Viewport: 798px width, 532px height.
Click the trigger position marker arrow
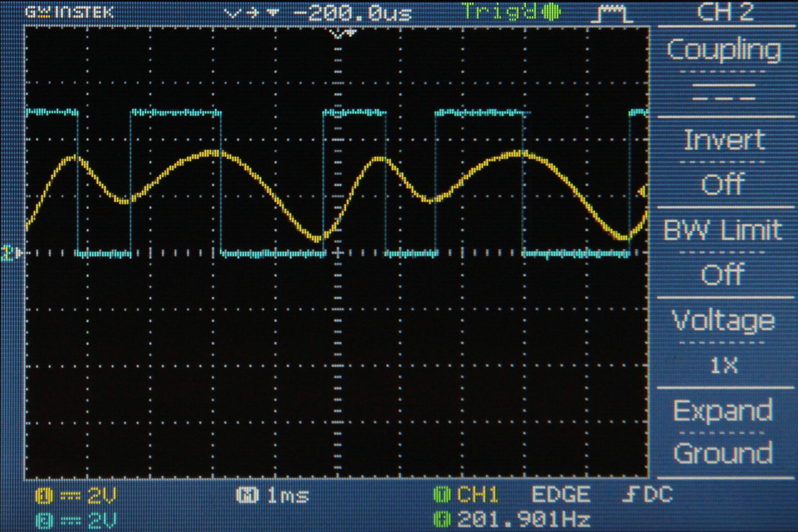point(341,32)
